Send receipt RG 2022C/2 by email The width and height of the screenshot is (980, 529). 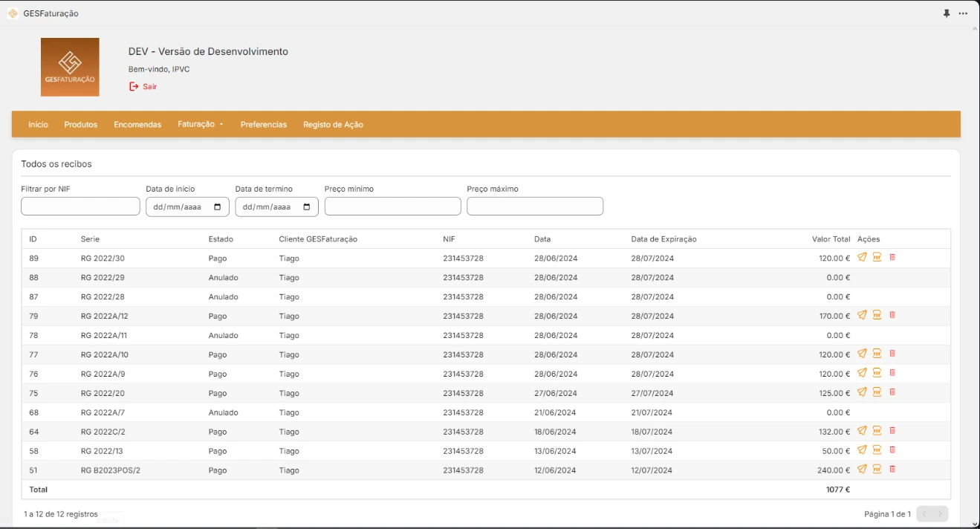pos(862,430)
